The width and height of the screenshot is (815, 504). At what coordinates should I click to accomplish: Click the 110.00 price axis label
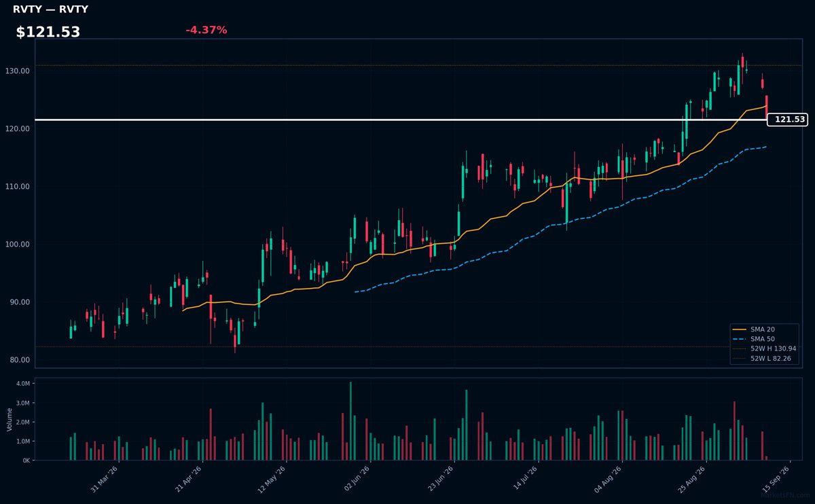pyautogui.click(x=18, y=186)
